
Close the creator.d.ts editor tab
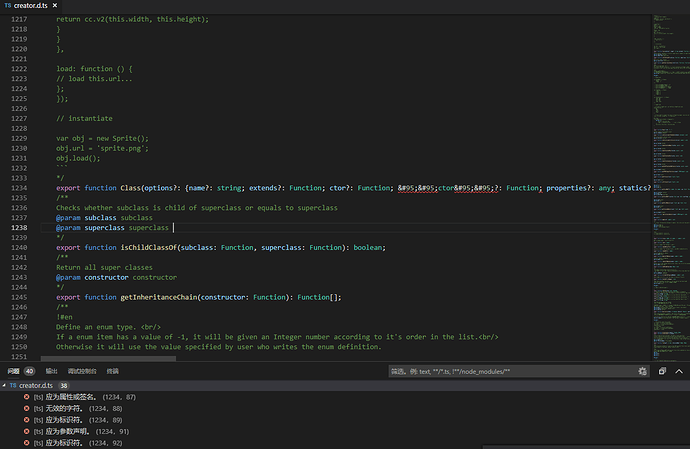55,5
